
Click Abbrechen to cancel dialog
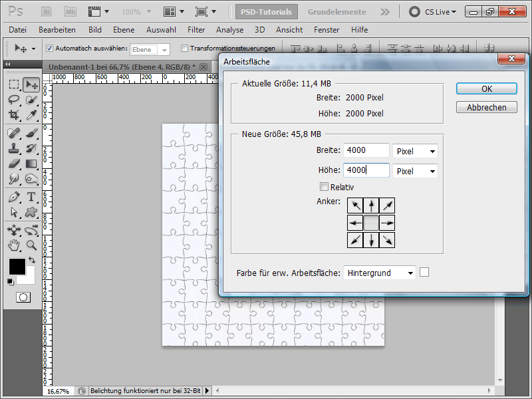pyautogui.click(x=487, y=107)
